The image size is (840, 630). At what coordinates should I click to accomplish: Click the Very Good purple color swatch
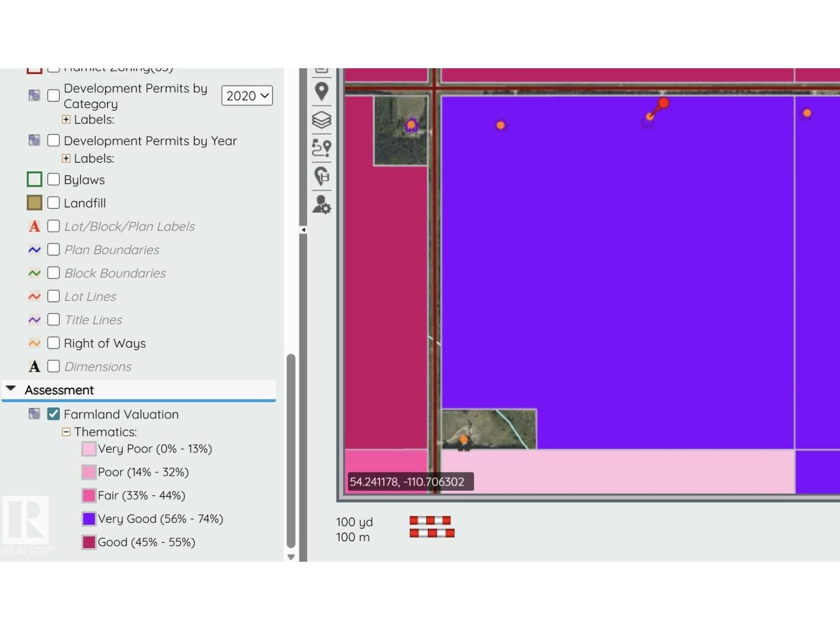(x=89, y=519)
